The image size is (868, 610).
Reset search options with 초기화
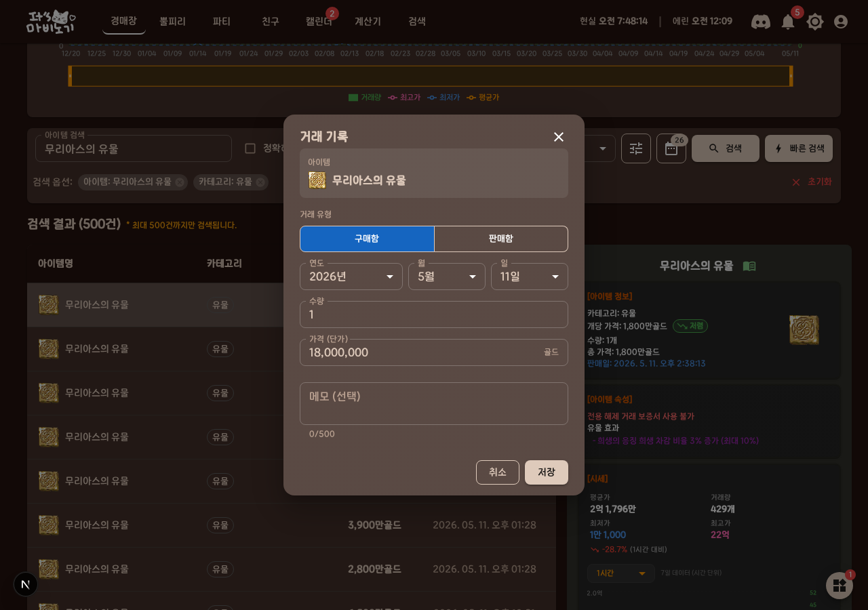click(812, 182)
